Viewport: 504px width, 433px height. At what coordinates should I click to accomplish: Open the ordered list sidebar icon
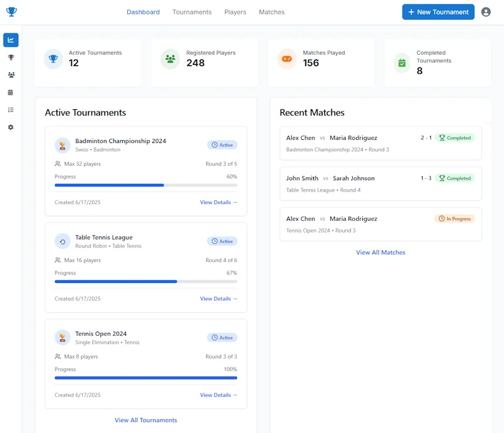click(11, 110)
